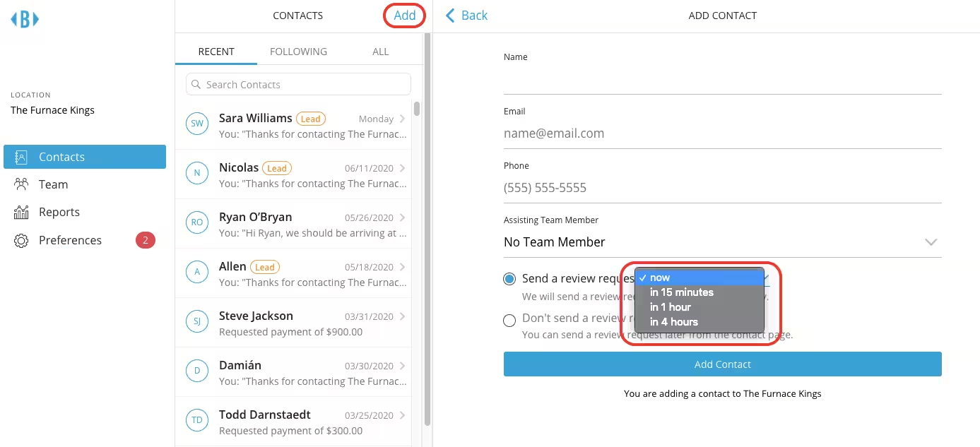Choose 'now' in the timing dropdown

click(699, 278)
